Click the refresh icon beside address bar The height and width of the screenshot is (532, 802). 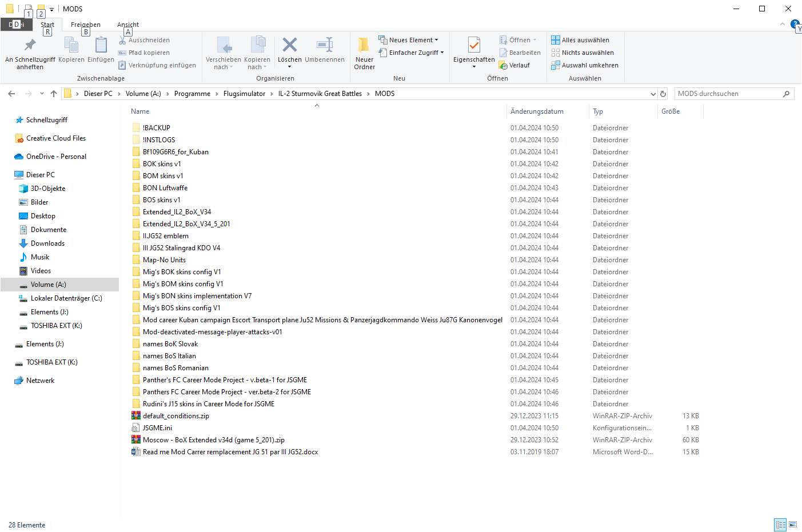pos(663,94)
